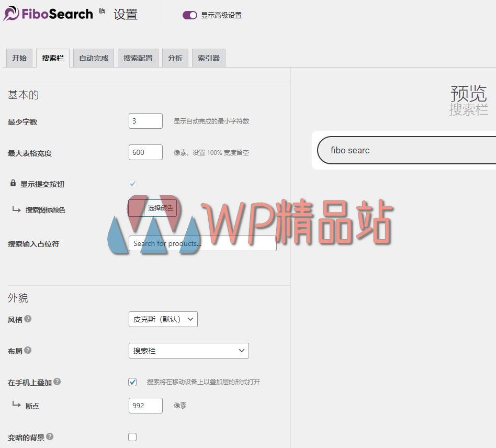Open the 索引器 tab
Viewport: 496px width, 448px height.
click(x=208, y=58)
